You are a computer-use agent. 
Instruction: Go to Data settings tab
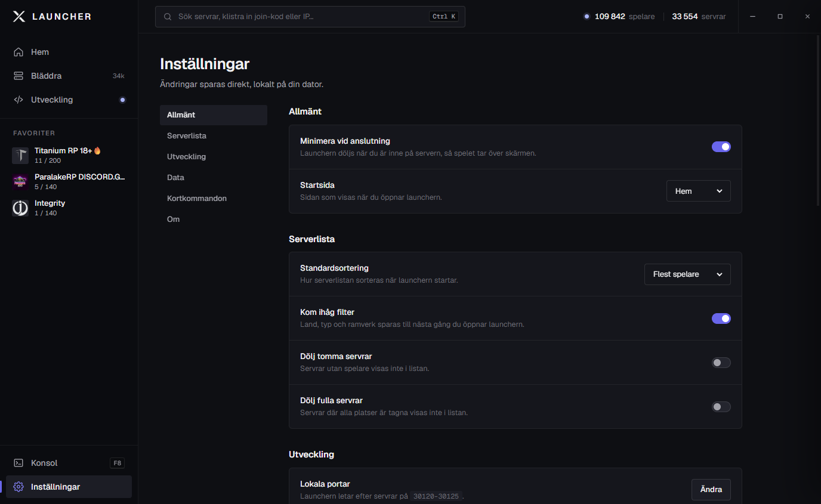(x=214, y=178)
